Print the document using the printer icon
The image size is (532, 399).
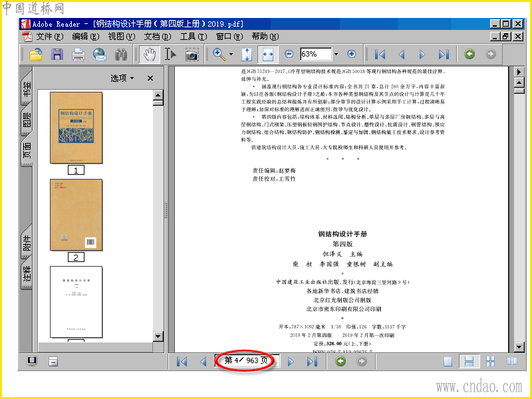coord(78,55)
